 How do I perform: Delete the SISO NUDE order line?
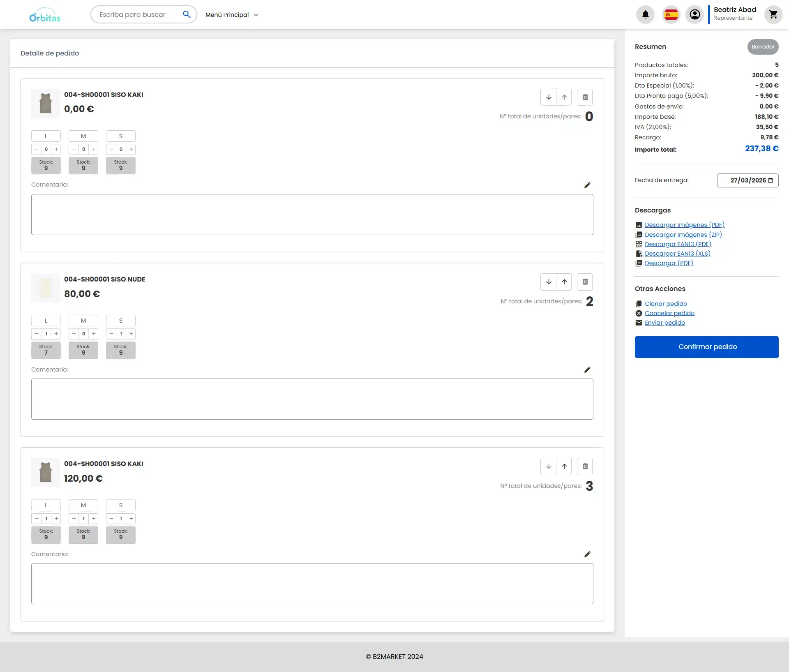tap(585, 282)
